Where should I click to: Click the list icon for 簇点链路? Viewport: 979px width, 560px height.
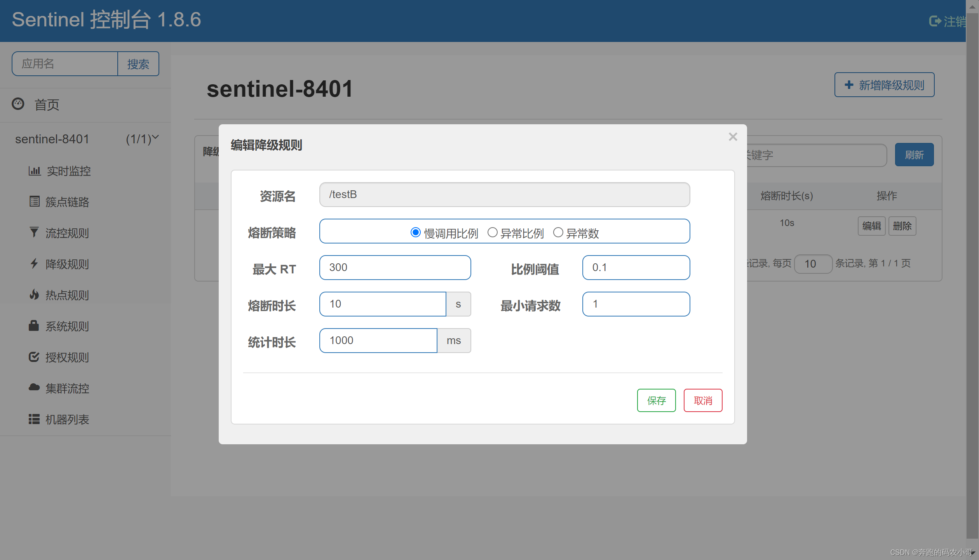pyautogui.click(x=35, y=202)
